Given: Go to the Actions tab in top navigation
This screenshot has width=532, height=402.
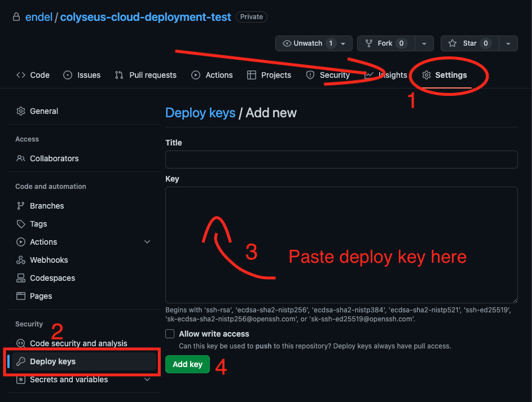Looking at the screenshot, I should pos(212,75).
